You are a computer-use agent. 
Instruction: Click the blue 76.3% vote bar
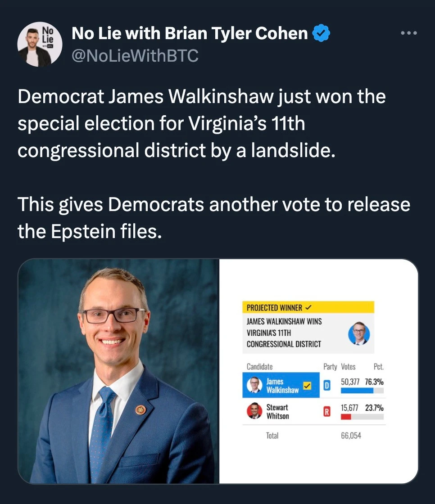[x=357, y=391]
